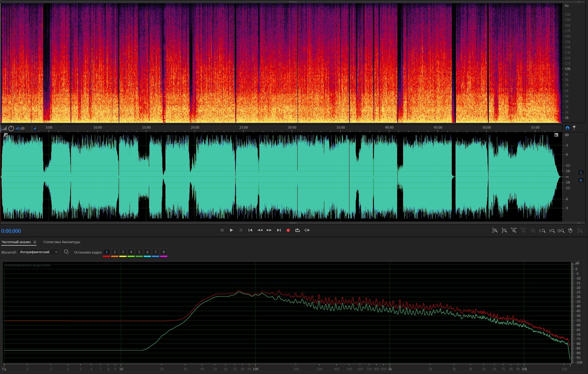588x374 pixels.
Task: Click Zoom In Amplitude icon
Action: click(495, 231)
